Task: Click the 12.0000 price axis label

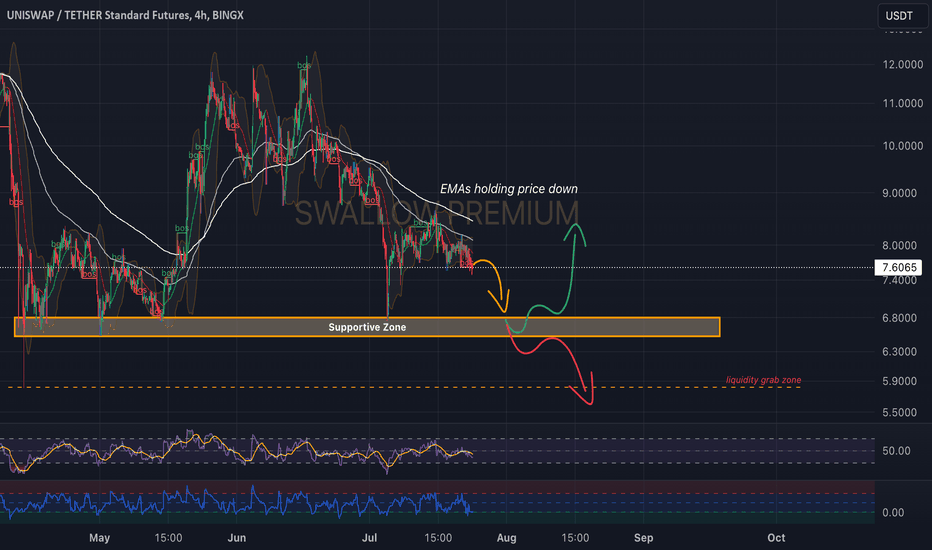Action: pos(903,64)
